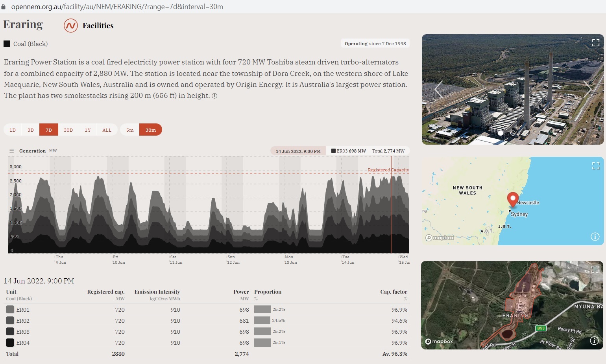Viewport: 606px width, 364px height.
Task: Click the ER02 colour swatch
Action: [10, 320]
